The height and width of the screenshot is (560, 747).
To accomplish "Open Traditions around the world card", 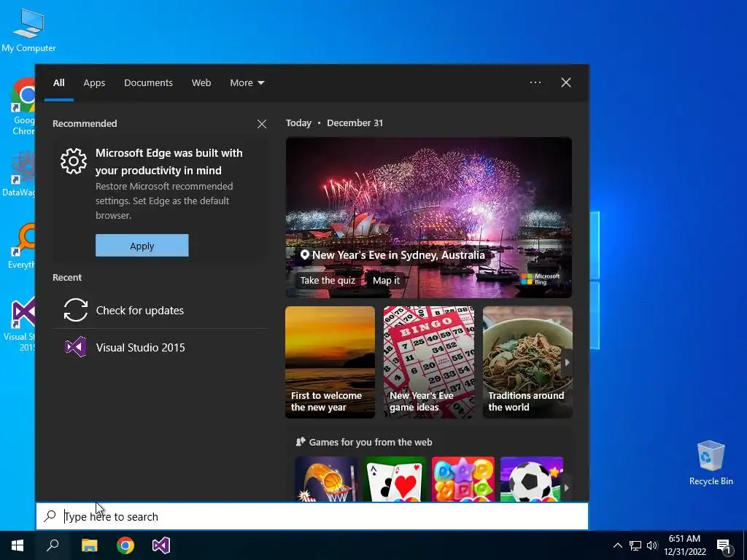I will [x=527, y=362].
